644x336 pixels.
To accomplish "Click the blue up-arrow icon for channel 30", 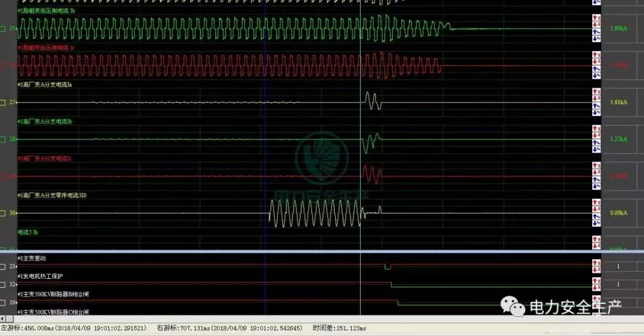I will [596, 216].
